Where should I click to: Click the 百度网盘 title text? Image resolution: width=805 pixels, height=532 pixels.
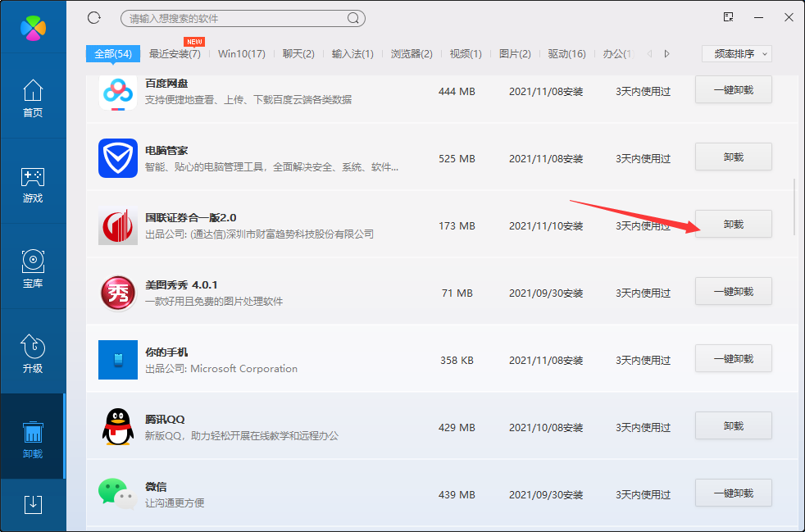(167, 83)
